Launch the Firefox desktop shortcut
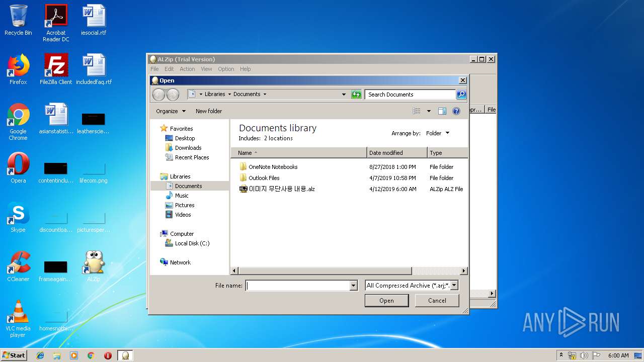The image size is (644, 362). tap(18, 69)
